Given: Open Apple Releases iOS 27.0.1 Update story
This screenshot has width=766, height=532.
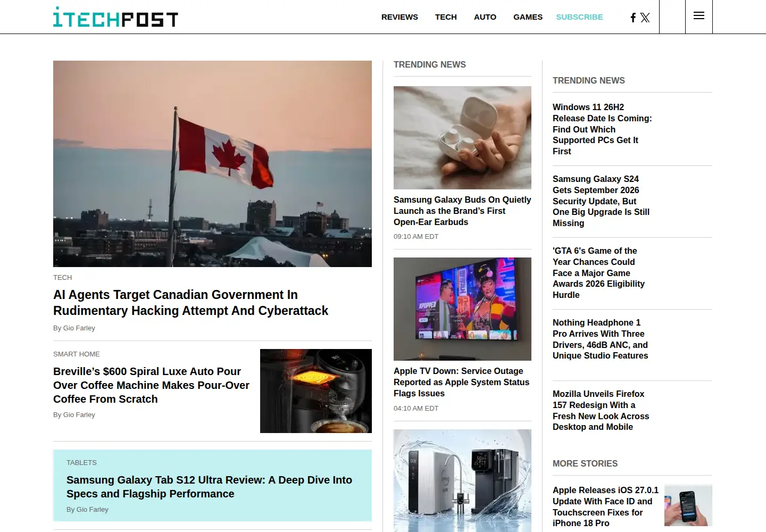Looking at the screenshot, I should (605, 506).
